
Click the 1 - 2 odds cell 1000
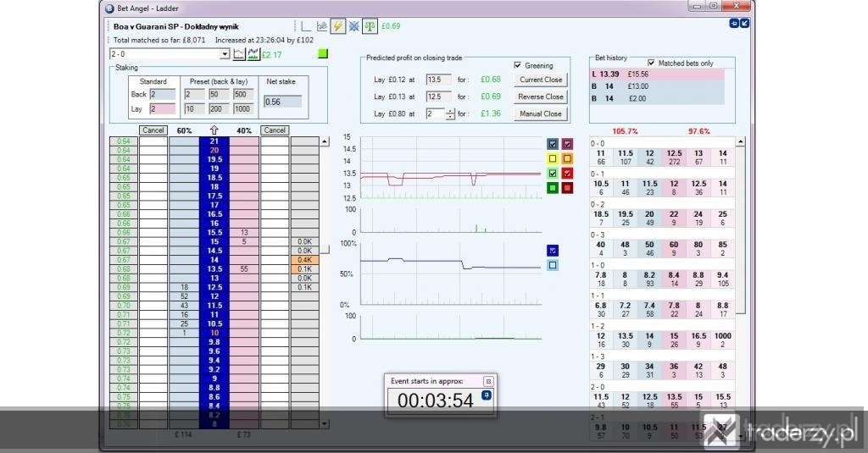pos(722,340)
